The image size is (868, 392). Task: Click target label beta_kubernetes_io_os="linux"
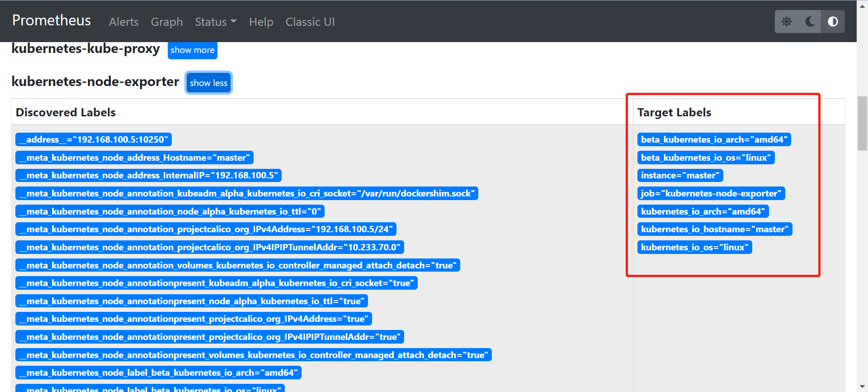coord(706,158)
